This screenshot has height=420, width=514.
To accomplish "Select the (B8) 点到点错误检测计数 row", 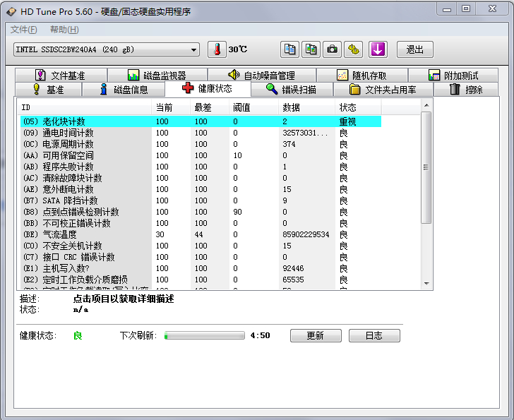I will click(201, 212).
